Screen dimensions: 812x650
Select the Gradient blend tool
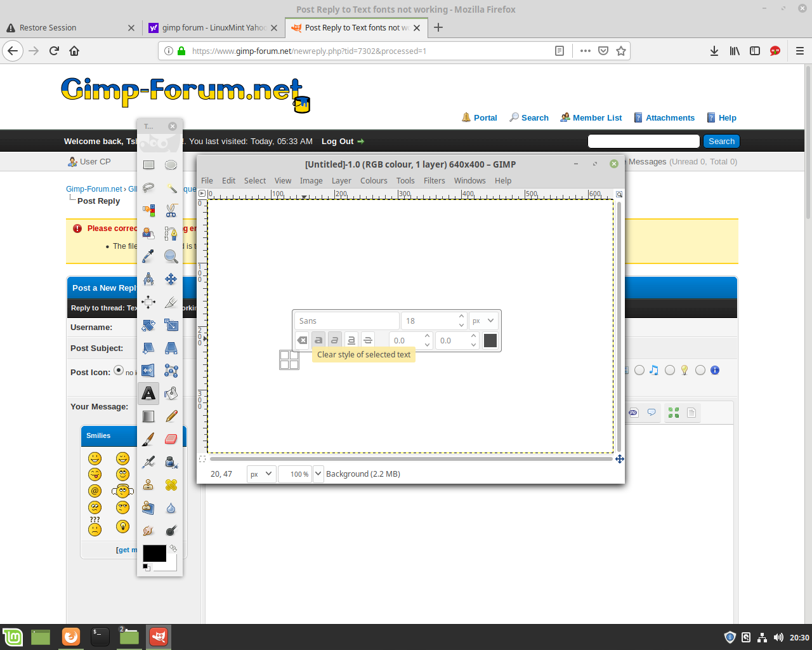pyautogui.click(x=148, y=416)
